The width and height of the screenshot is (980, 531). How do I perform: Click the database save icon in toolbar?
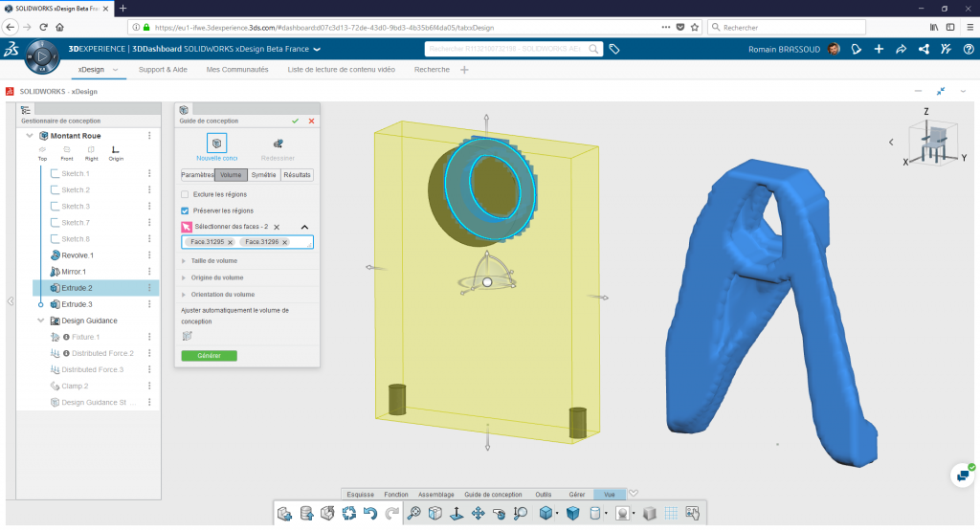point(306,514)
